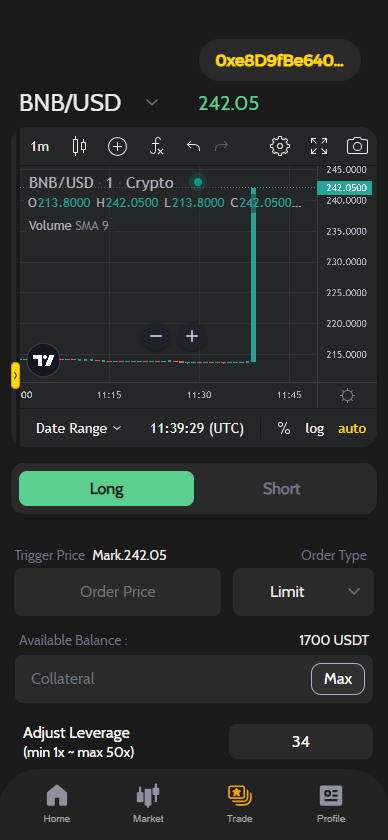Click the compare or add symbol icon
This screenshot has height=840, width=388.
click(x=117, y=146)
